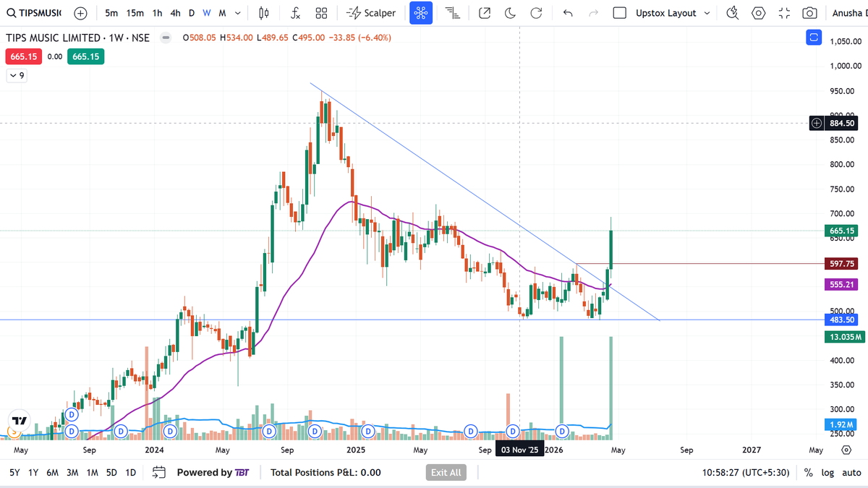Open the indicator templates grid icon
The image size is (868, 488).
(x=321, y=12)
